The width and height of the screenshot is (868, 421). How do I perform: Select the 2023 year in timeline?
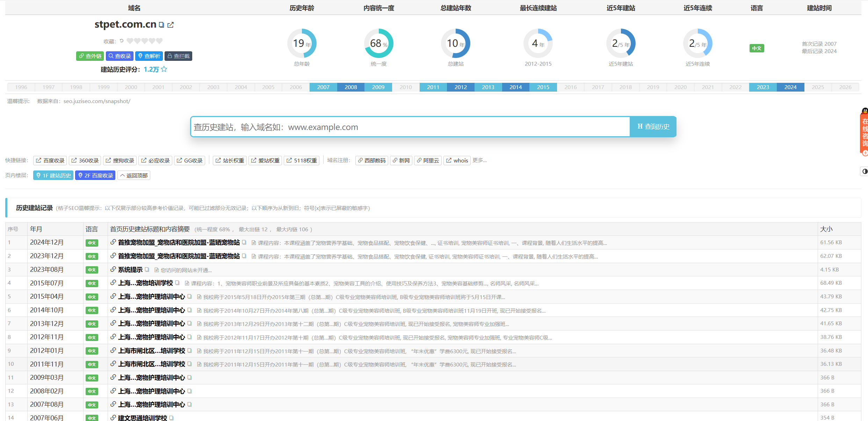click(762, 87)
